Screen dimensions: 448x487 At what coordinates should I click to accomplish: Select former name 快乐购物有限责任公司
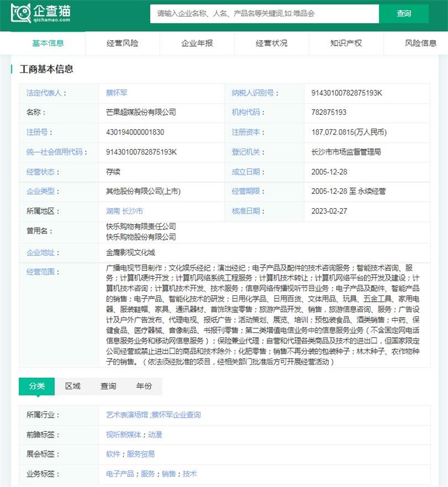[141, 226]
